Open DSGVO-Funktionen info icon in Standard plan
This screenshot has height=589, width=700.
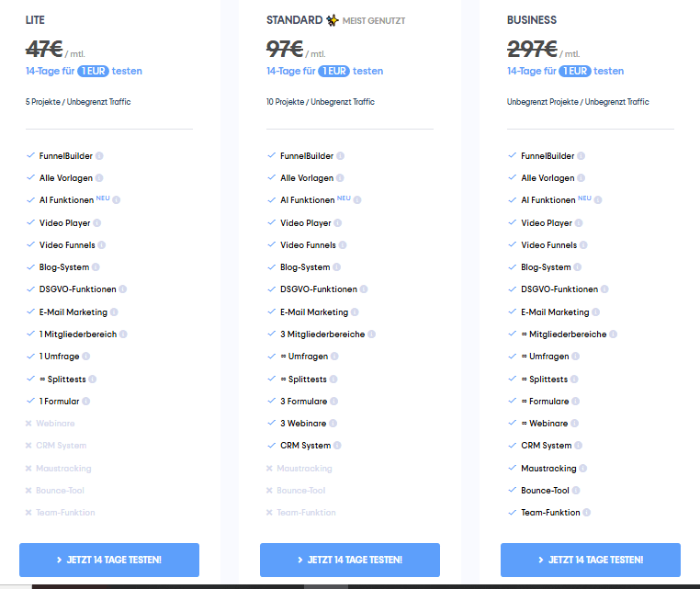365,289
